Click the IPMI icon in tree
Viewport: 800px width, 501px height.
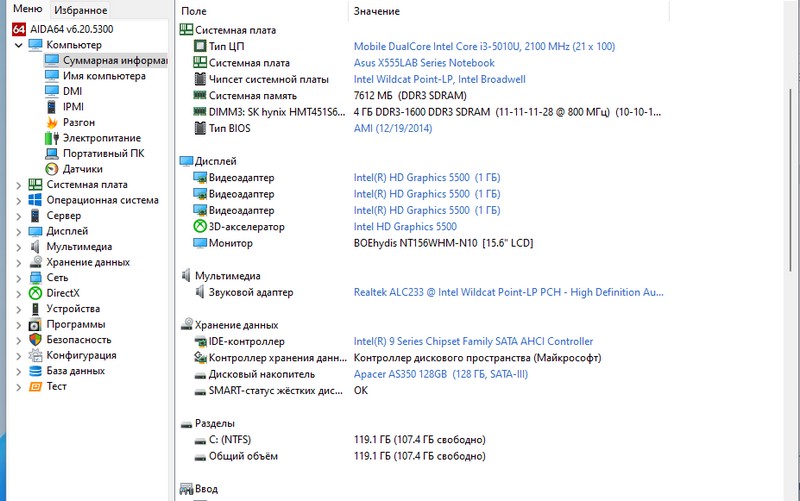point(52,107)
